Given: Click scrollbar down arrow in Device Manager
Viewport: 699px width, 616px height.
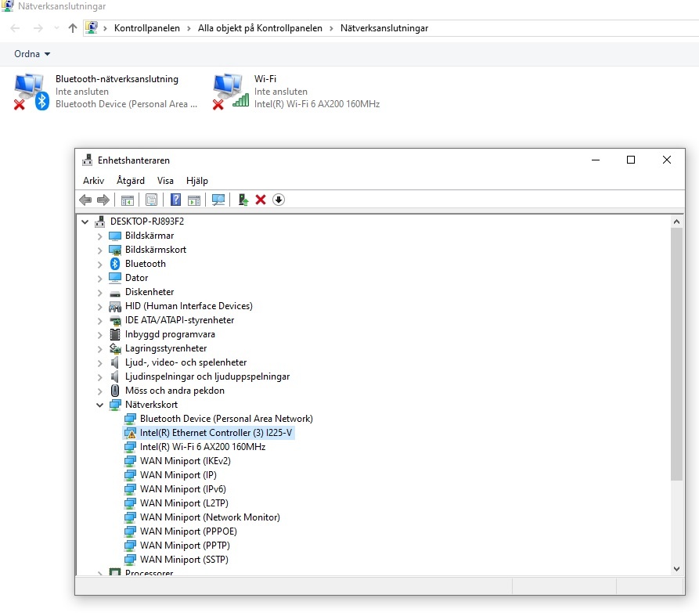Looking at the screenshot, I should point(677,569).
